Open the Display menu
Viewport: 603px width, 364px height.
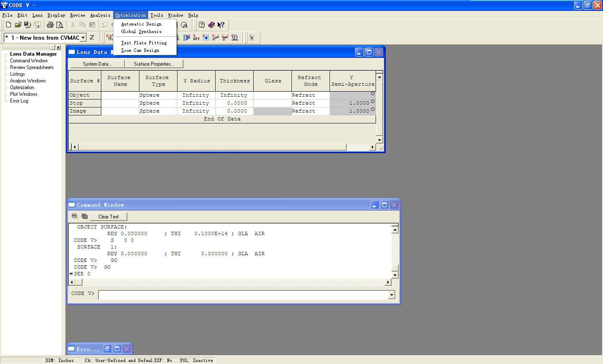(x=56, y=15)
